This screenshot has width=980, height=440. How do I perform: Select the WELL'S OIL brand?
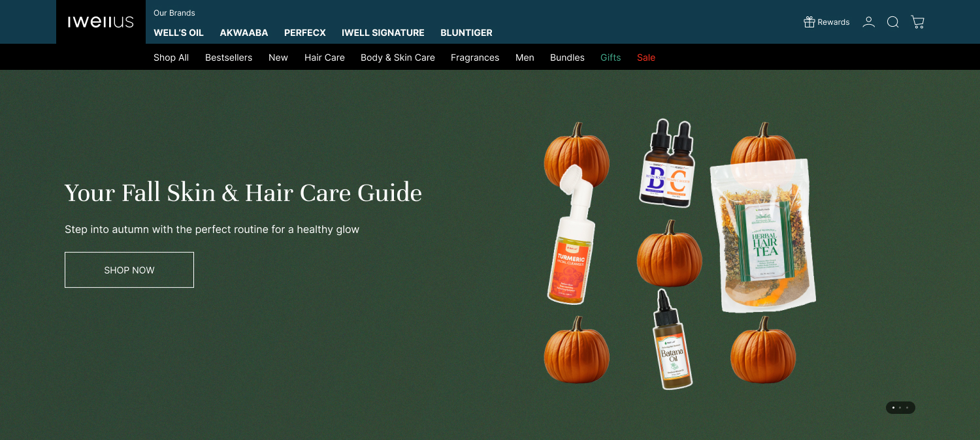178,33
